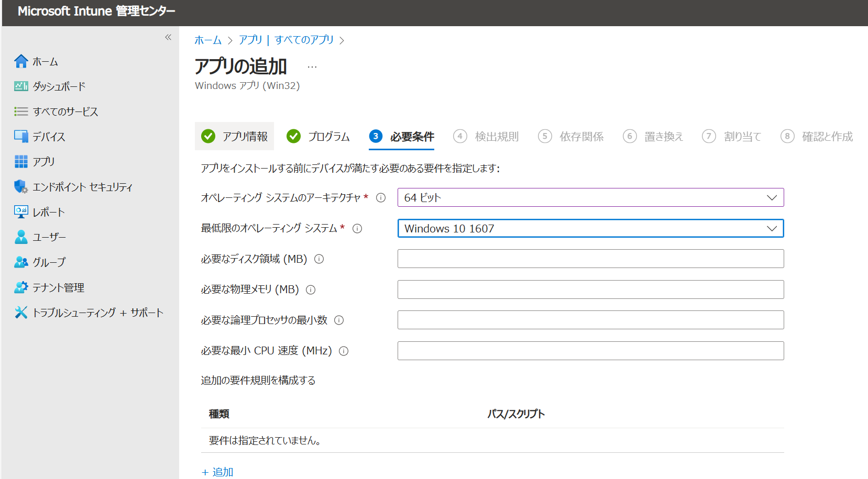This screenshot has width=868, height=479.
Task: Click the 必要なディスク領域 (MB) input field
Action: [x=590, y=259]
